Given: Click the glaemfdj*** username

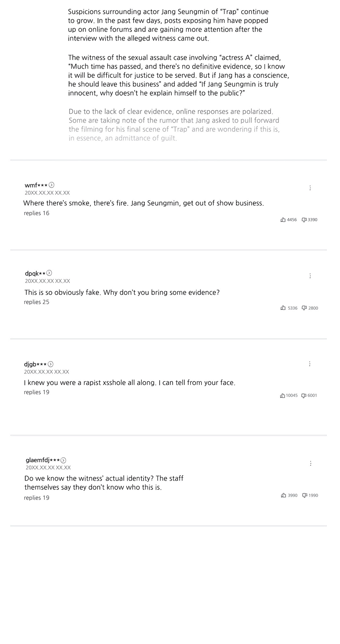Looking at the screenshot, I should [x=43, y=460].
